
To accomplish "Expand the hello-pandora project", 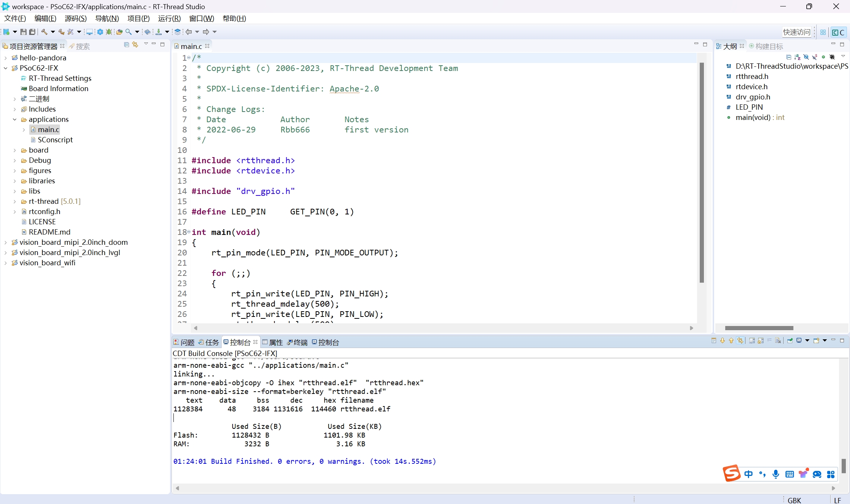I will [5, 58].
